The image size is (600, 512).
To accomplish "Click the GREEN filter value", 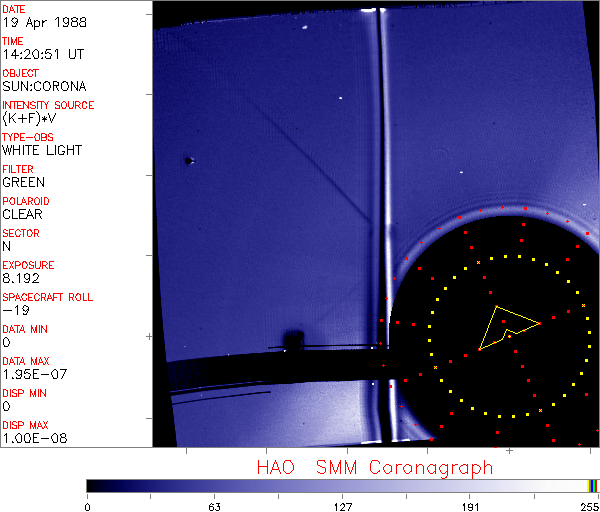I will (x=24, y=182).
